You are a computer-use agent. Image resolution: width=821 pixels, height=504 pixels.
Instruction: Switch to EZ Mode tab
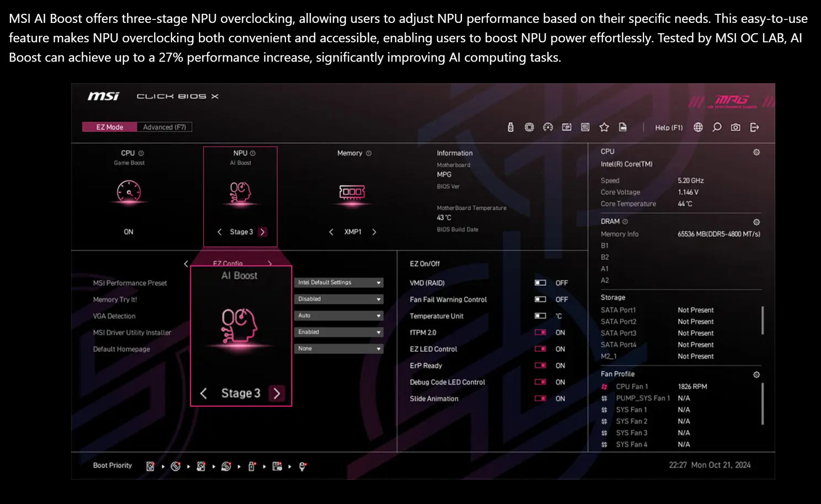110,127
